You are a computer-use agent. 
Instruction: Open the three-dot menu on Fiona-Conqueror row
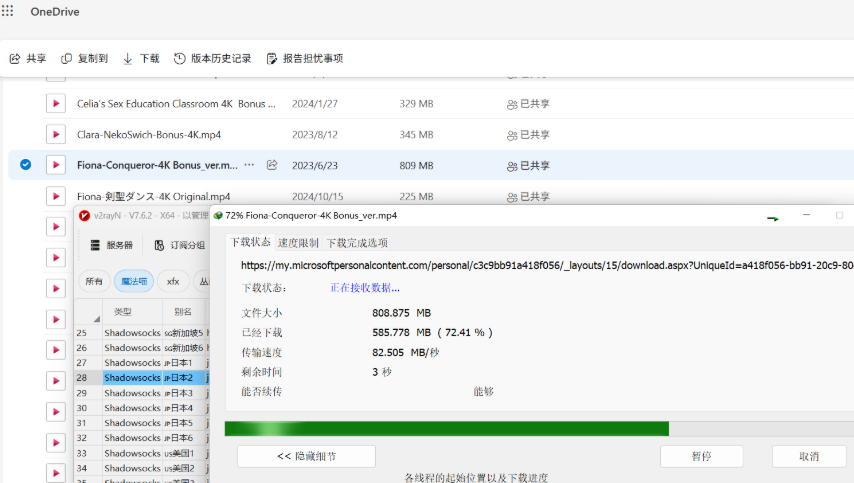(249, 165)
